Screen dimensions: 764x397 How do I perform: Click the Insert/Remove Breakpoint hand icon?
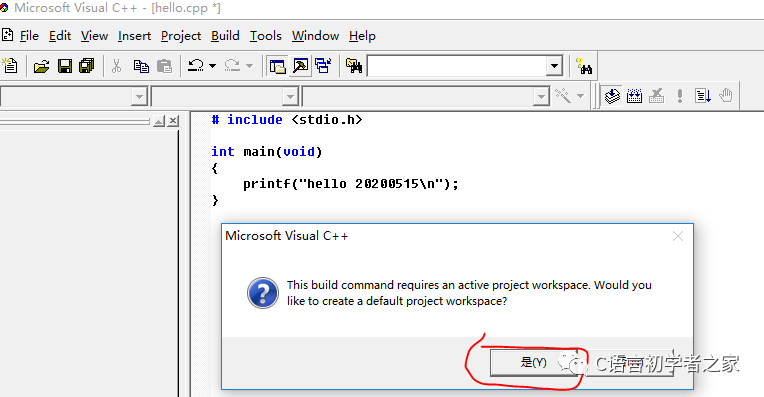[x=726, y=95]
